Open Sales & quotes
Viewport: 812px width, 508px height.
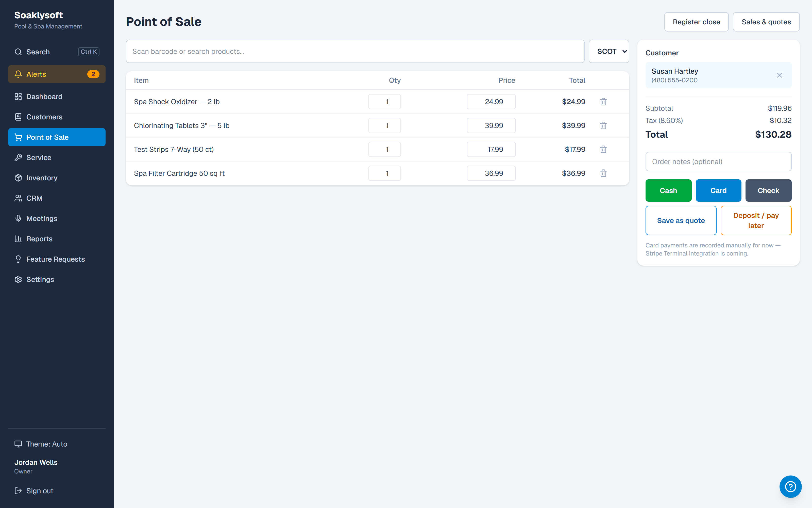[x=766, y=22]
